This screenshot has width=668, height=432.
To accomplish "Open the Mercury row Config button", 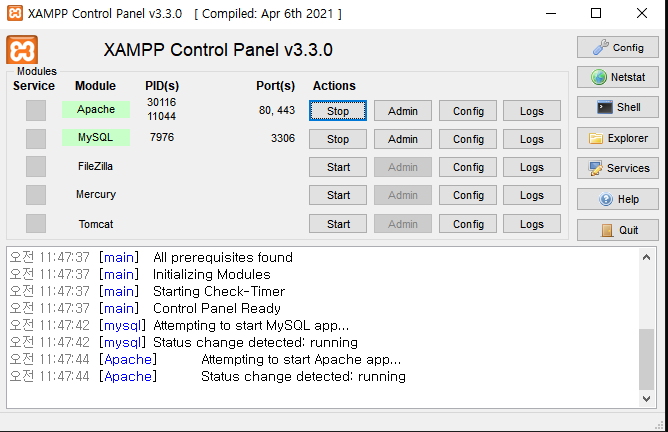I will [x=468, y=195].
